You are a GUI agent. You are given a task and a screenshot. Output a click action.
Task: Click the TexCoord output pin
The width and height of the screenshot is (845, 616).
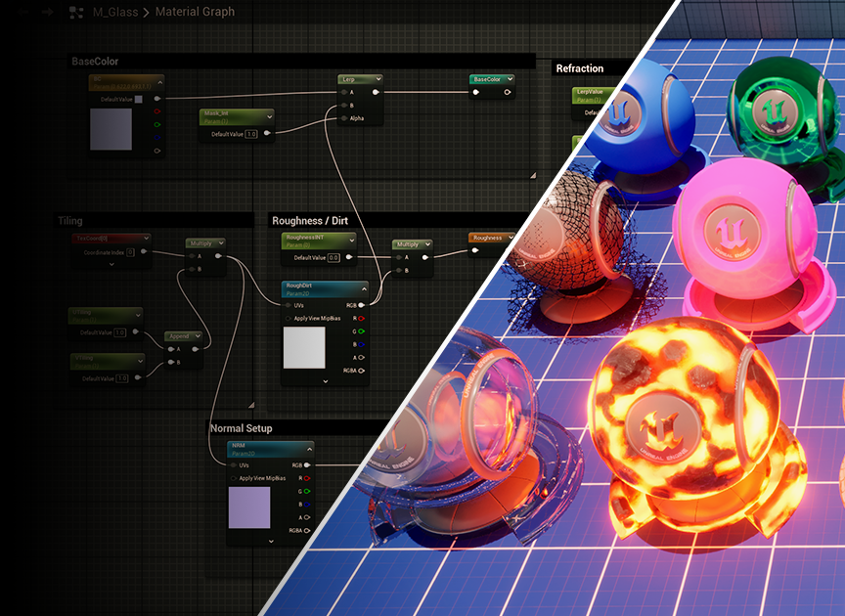point(144,251)
